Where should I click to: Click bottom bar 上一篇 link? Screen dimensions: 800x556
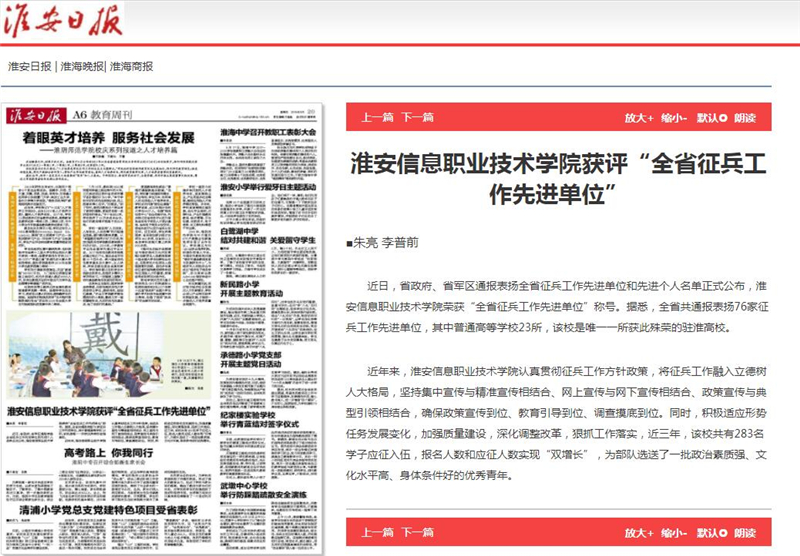377,532
